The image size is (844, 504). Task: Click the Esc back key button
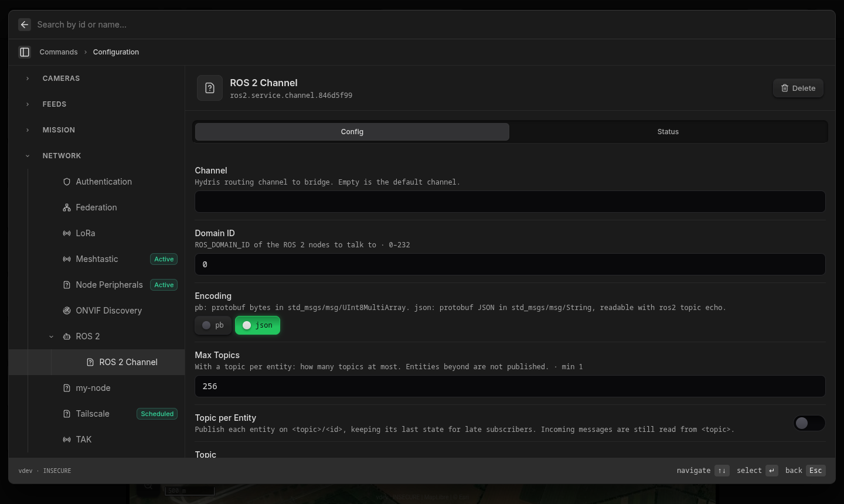coord(815,471)
